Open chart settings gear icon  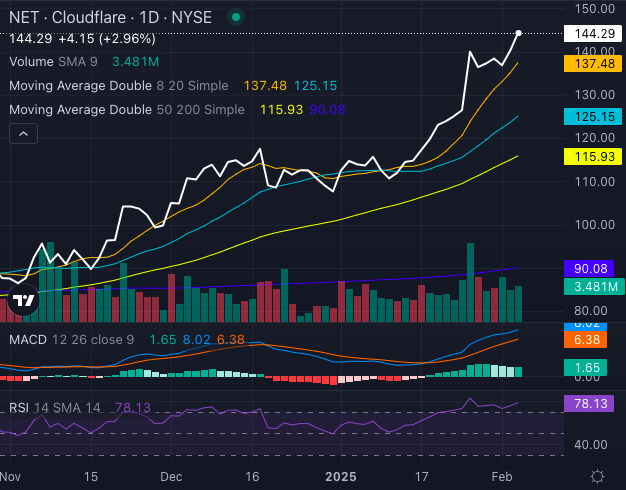click(597, 476)
